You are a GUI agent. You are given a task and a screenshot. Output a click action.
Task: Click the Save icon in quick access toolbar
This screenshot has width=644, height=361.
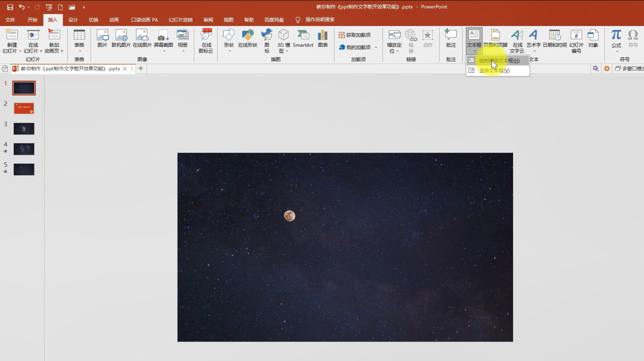coord(10,7)
